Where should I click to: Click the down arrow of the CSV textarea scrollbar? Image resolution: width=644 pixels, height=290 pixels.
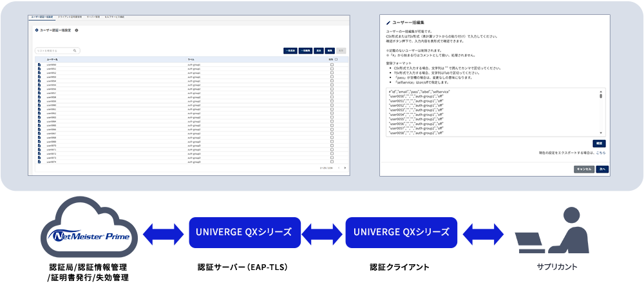click(601, 133)
